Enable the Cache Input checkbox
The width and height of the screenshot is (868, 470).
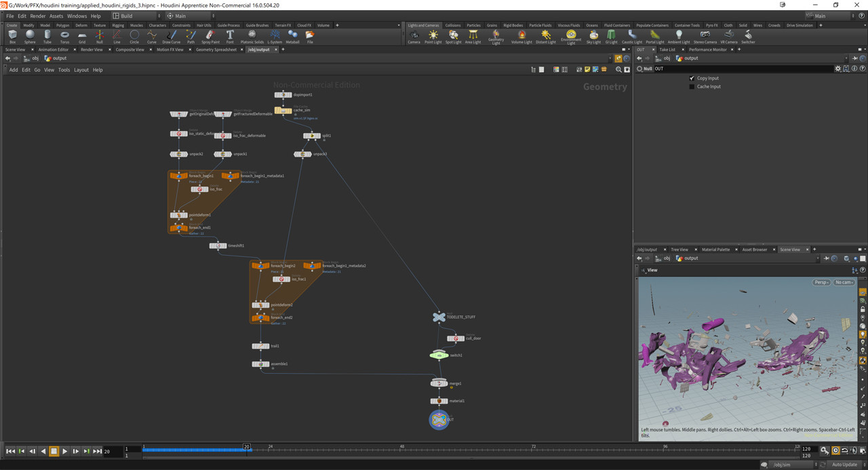point(692,86)
